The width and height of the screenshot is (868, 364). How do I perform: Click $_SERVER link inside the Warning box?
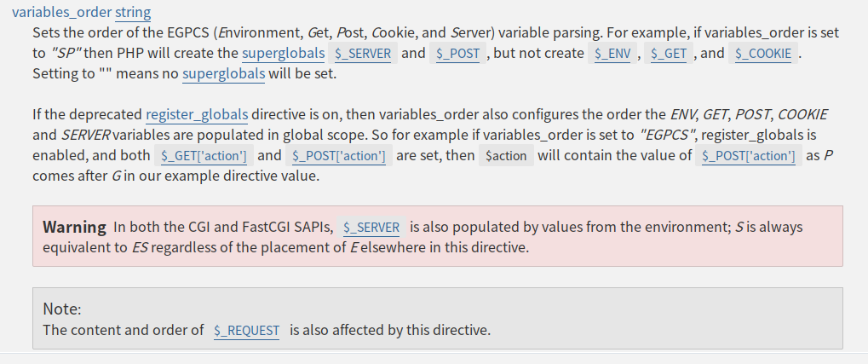point(371,228)
